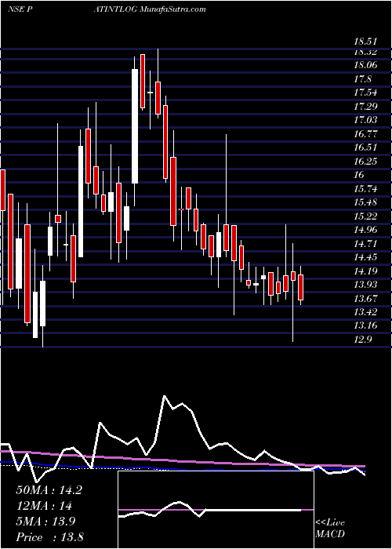Click the NSE P label at top
This screenshot has height=549, width=392.
pyautogui.click(x=20, y=9)
